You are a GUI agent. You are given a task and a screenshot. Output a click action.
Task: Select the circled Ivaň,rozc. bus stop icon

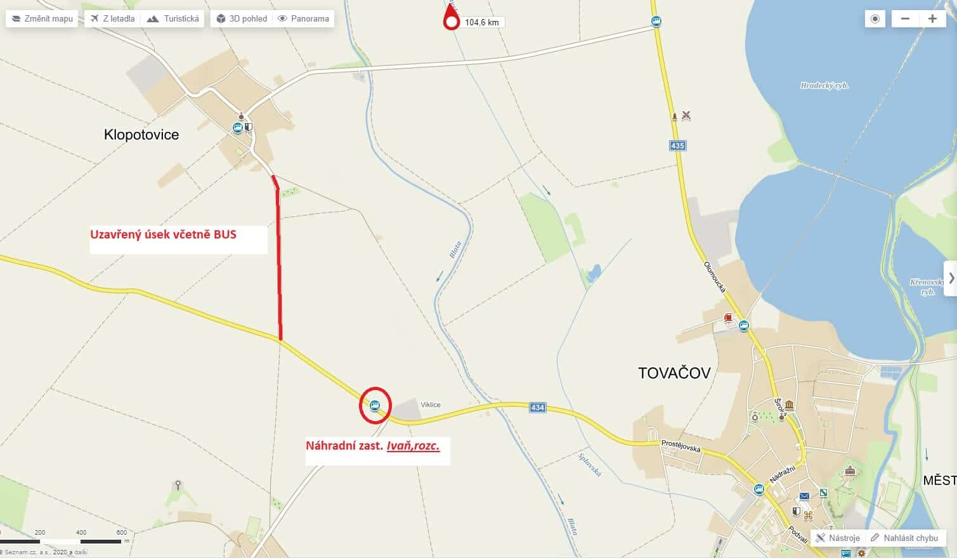(x=375, y=405)
